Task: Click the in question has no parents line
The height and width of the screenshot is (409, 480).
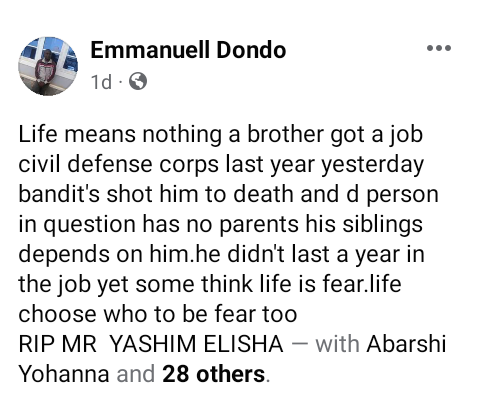Action: pos(221,225)
